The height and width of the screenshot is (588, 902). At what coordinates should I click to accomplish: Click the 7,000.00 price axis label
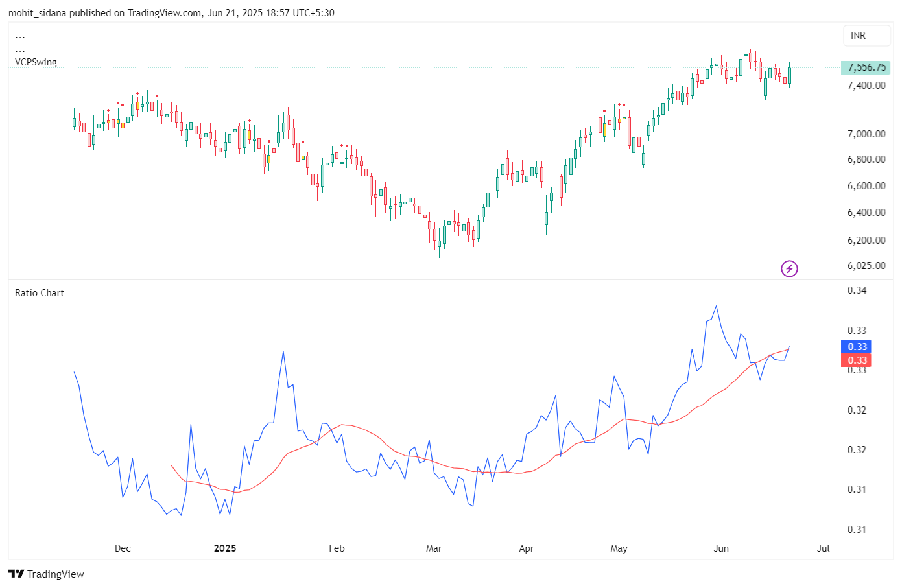click(x=866, y=134)
